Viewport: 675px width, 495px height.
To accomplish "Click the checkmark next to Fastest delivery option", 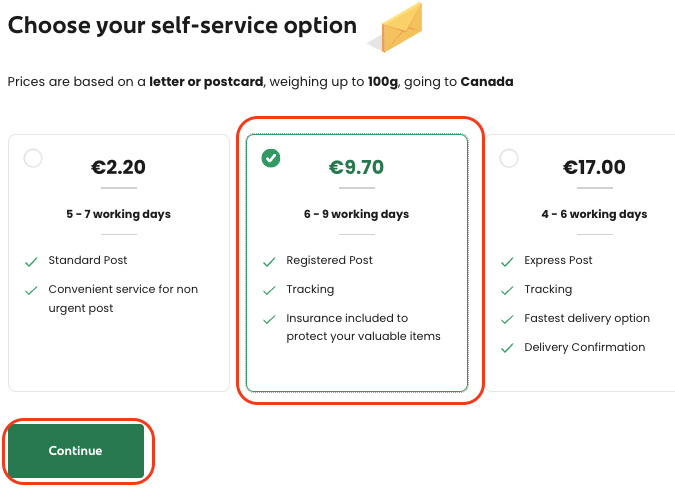I will pyautogui.click(x=507, y=319).
